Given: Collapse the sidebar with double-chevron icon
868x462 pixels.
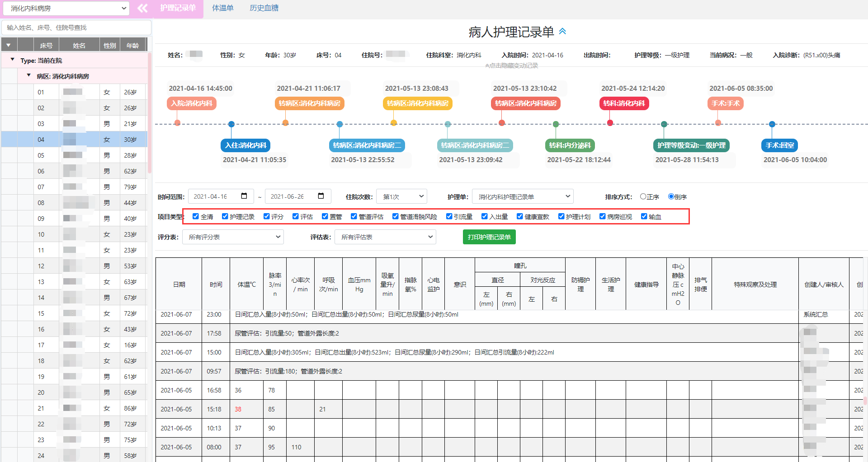Looking at the screenshot, I should pyautogui.click(x=142, y=8).
